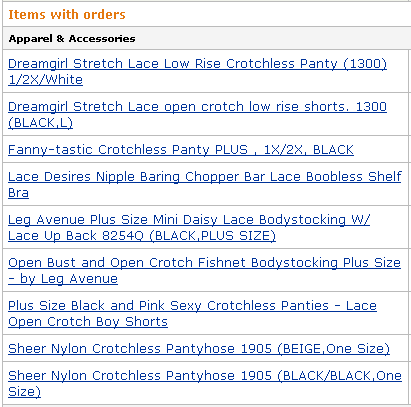Click the 'Items with orders' heading
The width and height of the screenshot is (411, 407).
click(67, 14)
